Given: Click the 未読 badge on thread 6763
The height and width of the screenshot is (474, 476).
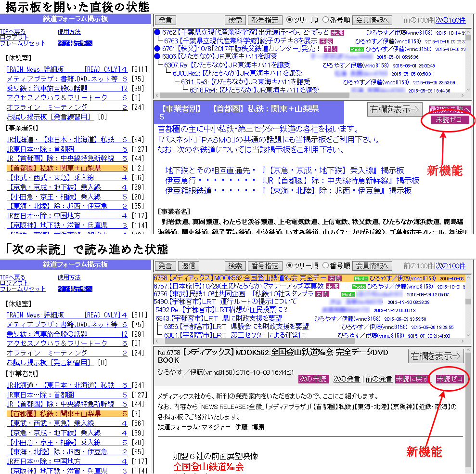Looking at the screenshot, I should [x=326, y=41].
